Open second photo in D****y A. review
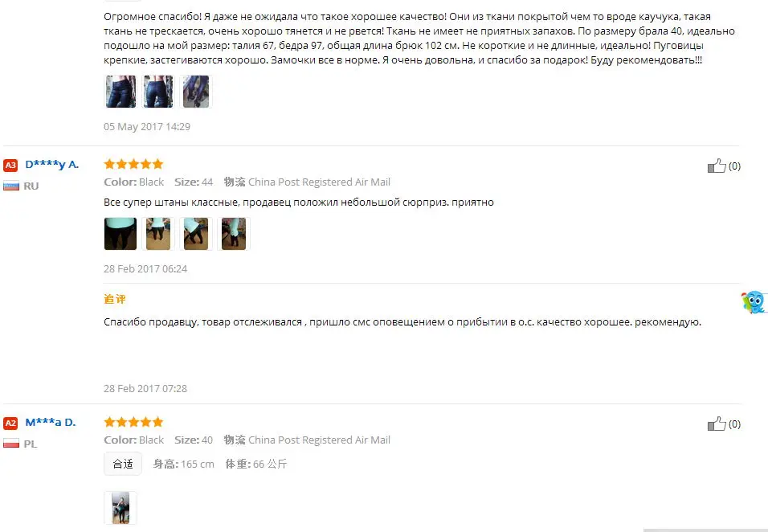Image resolution: width=768 pixels, height=532 pixels. click(x=158, y=234)
